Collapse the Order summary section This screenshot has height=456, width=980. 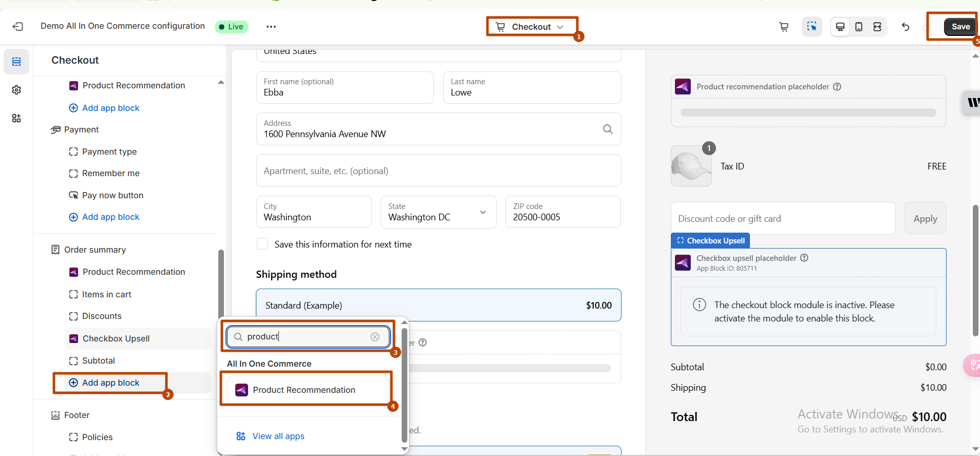(x=95, y=250)
